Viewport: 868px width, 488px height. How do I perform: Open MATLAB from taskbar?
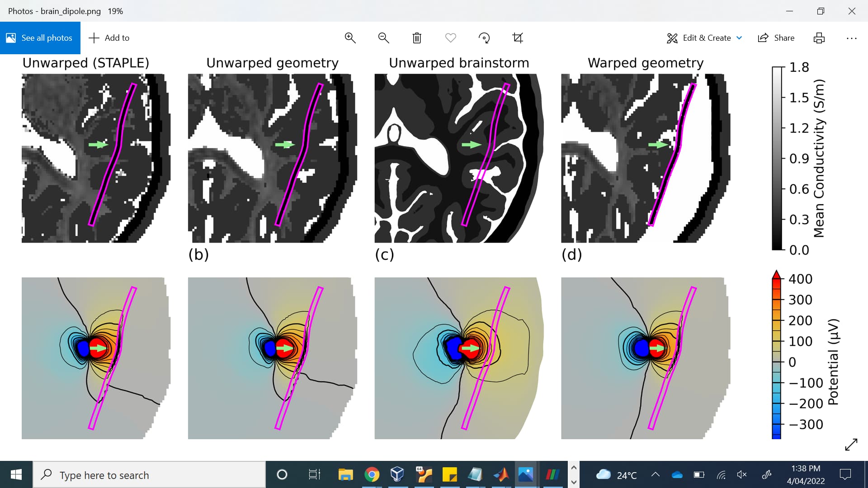(501, 475)
